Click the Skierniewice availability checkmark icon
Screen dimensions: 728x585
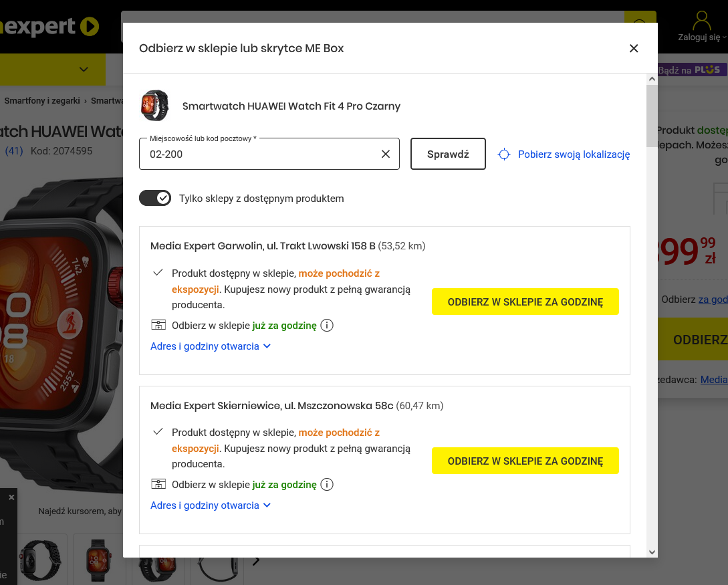[x=158, y=432]
